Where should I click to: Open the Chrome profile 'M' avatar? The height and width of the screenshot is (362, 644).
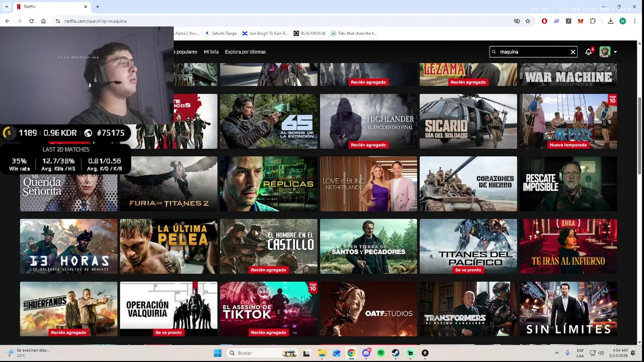click(x=622, y=21)
